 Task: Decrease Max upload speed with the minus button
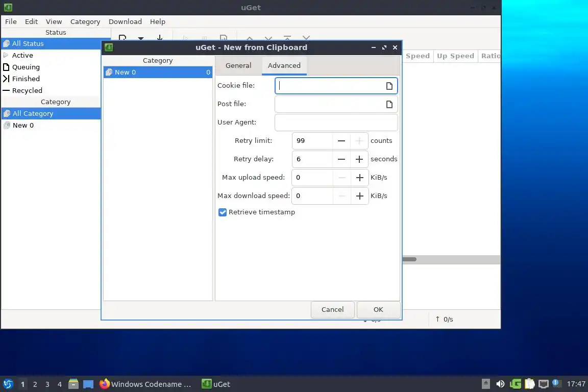point(341,178)
